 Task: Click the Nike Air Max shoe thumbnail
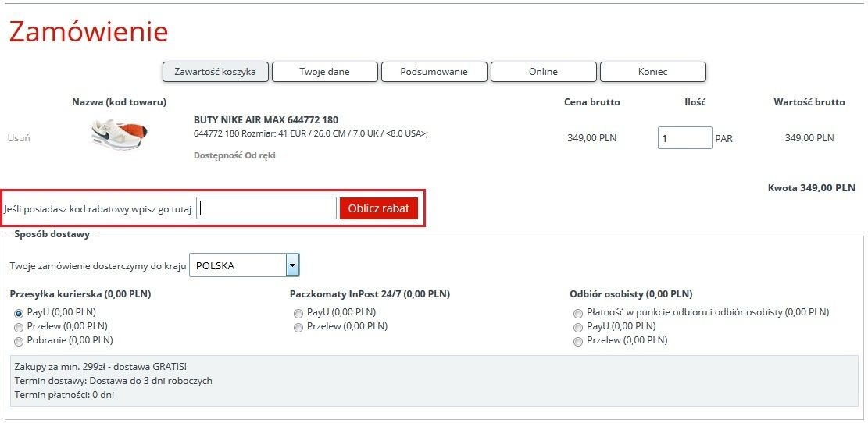(119, 133)
